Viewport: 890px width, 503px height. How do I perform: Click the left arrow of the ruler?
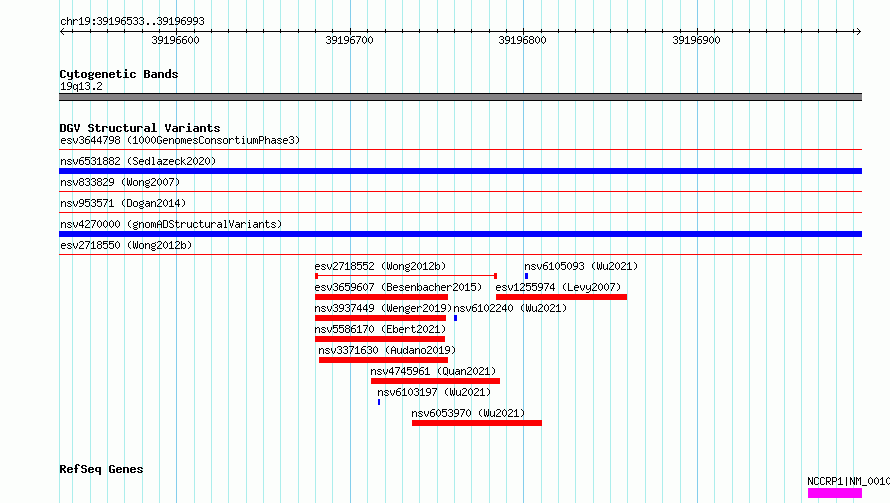point(62,31)
